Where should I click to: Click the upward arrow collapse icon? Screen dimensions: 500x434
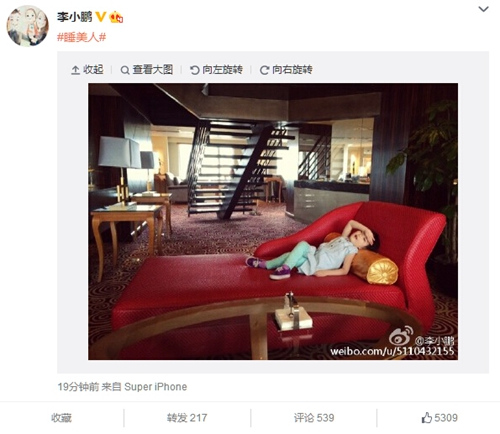tap(75, 70)
